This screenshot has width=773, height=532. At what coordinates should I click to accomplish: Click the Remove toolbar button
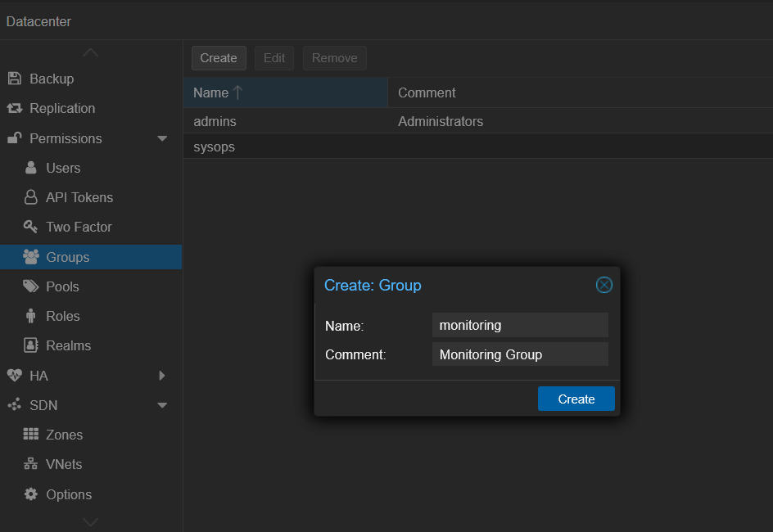[335, 58]
